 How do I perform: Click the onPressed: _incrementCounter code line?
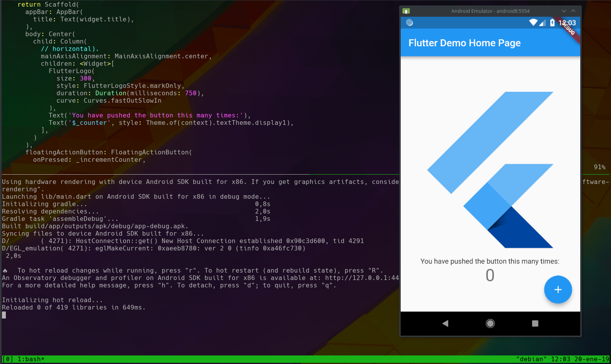pos(89,160)
